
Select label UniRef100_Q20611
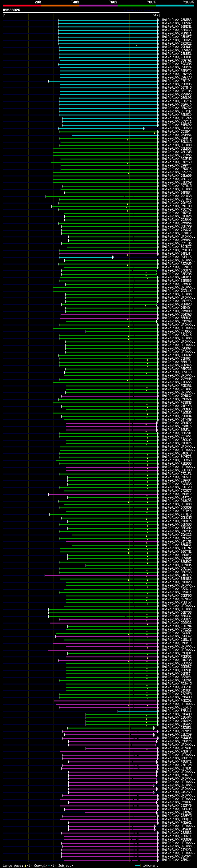click(177, 836)
